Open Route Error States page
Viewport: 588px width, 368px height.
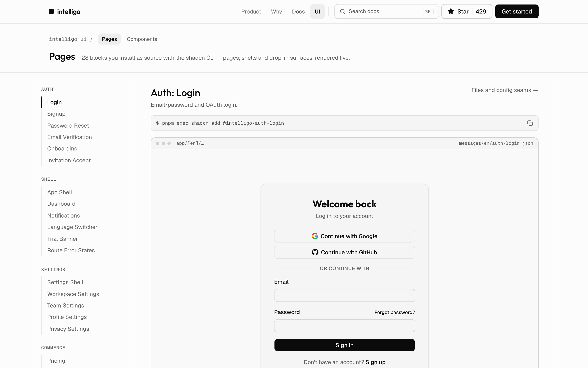[71, 250]
